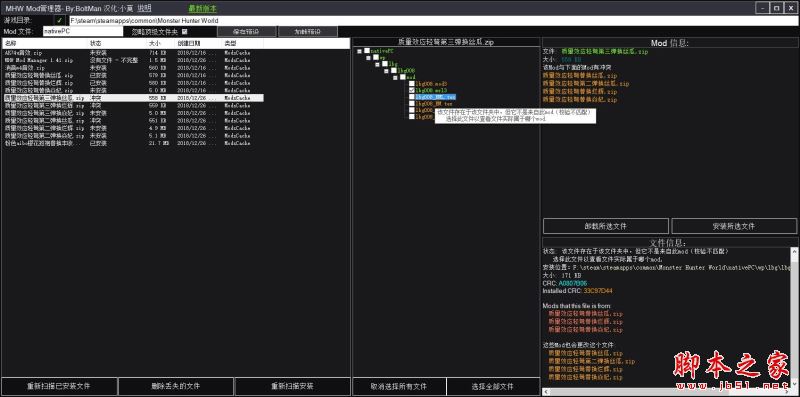Click the cyan CRC value in file info
The image size is (800, 397).
point(572,283)
